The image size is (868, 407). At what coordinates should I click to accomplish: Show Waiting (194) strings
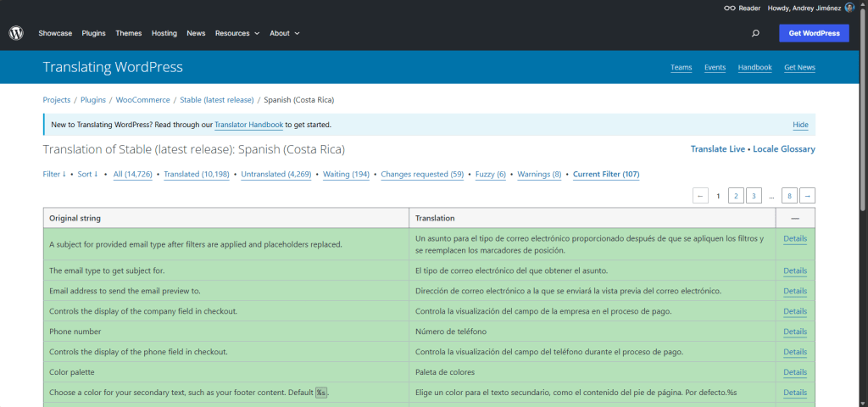coord(346,175)
